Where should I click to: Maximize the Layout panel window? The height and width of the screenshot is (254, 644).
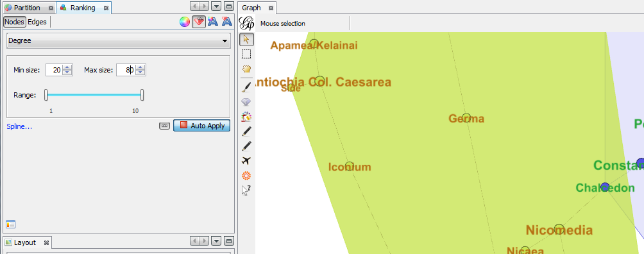click(229, 241)
